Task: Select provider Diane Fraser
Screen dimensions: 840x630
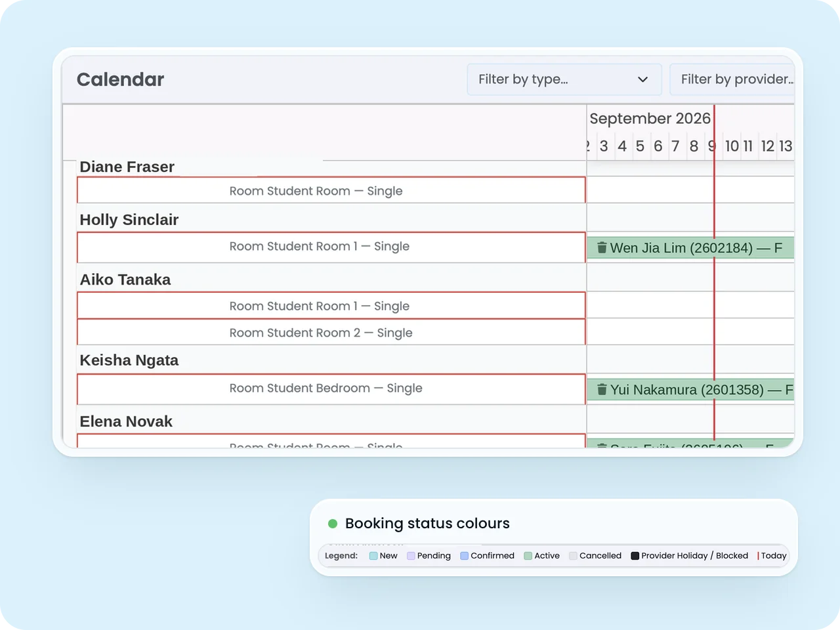Action: (127, 167)
